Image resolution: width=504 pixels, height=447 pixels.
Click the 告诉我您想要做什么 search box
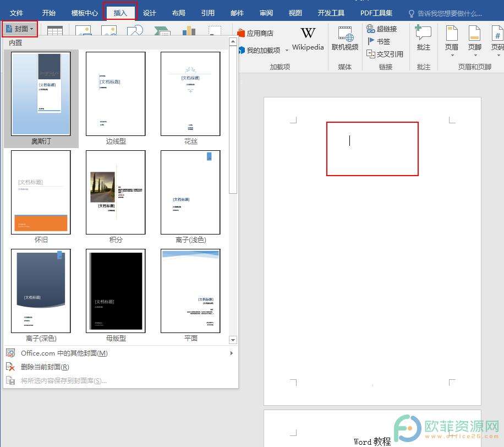tap(450, 13)
